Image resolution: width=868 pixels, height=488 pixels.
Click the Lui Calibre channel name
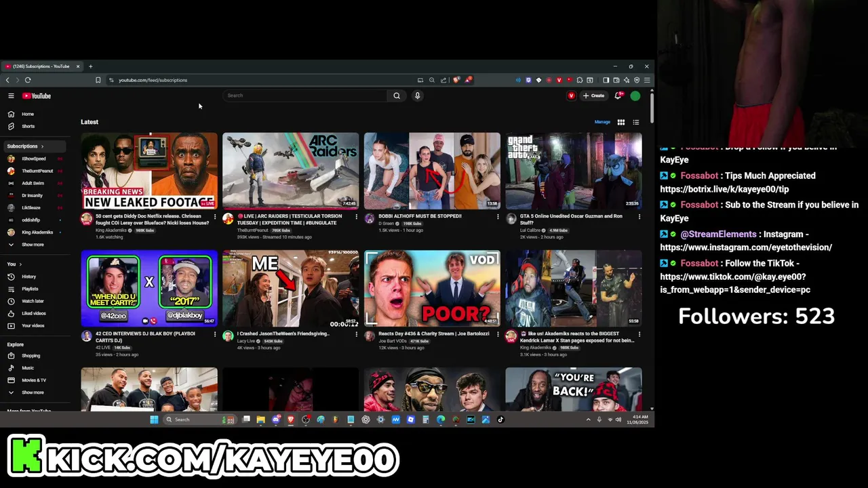point(530,230)
